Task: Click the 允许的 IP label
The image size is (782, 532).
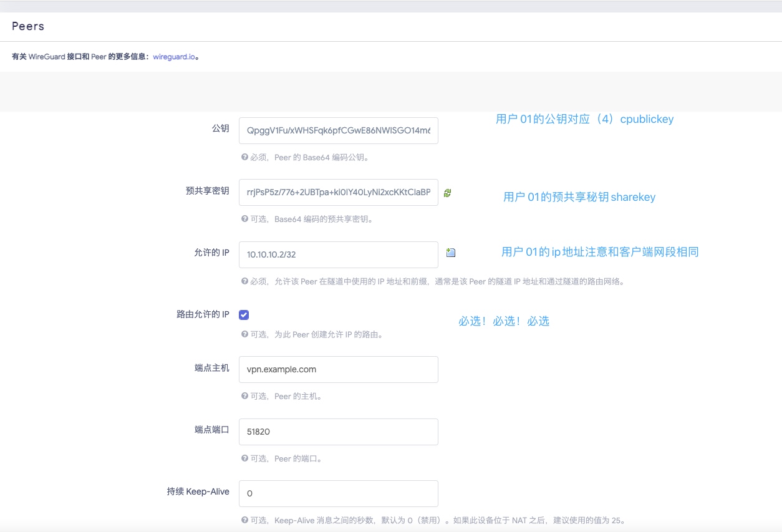Action: pos(212,253)
